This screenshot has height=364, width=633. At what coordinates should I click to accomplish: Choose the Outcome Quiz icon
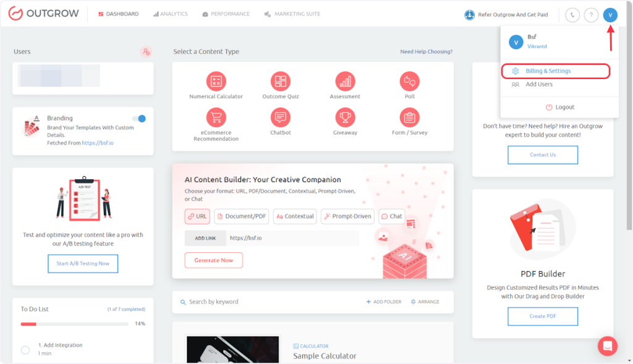click(281, 81)
